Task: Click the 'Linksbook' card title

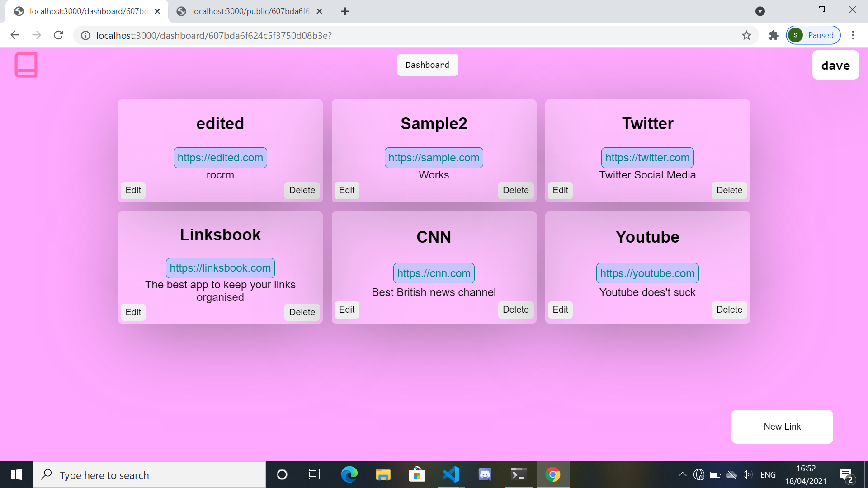Action: [220, 235]
